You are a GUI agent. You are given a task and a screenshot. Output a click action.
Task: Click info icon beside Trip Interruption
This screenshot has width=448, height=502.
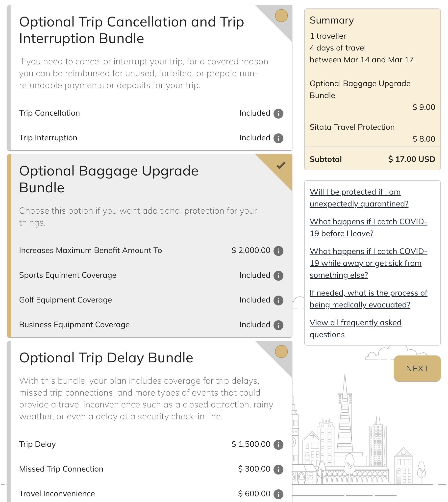[x=278, y=138]
